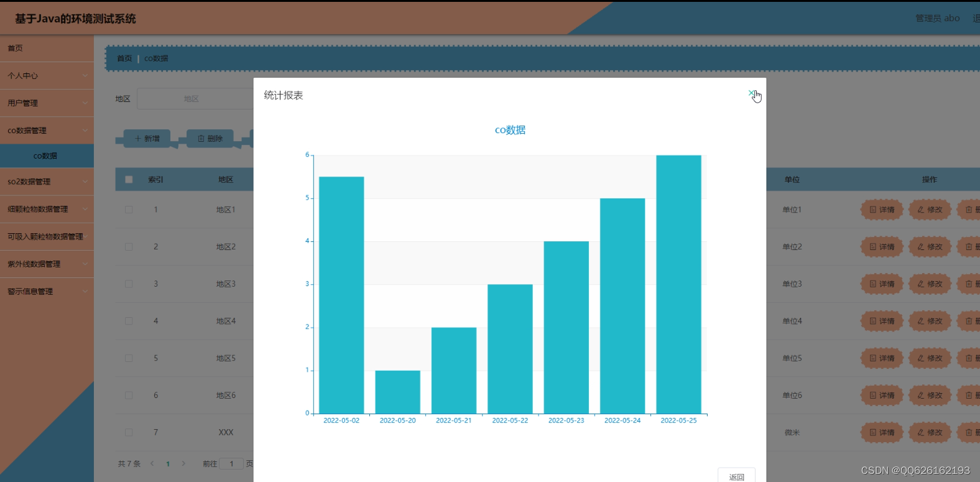The width and height of the screenshot is (980, 482).
Task: Click the 前往 page number input
Action: click(231, 463)
